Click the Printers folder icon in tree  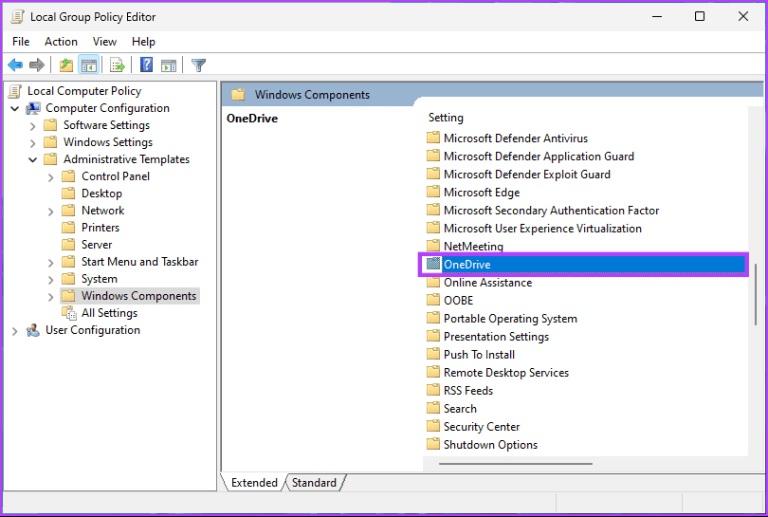[x=69, y=228]
